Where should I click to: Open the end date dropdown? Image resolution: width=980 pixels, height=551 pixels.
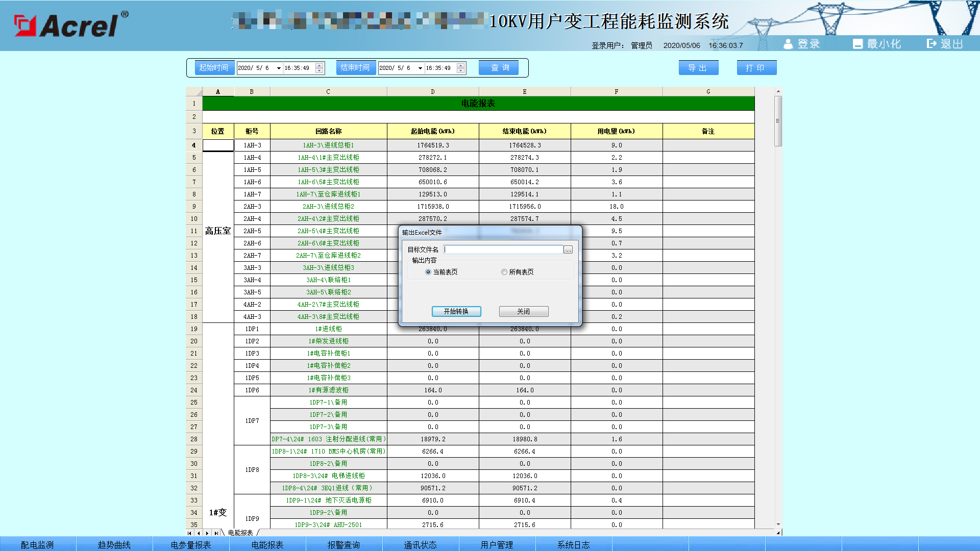pos(420,68)
